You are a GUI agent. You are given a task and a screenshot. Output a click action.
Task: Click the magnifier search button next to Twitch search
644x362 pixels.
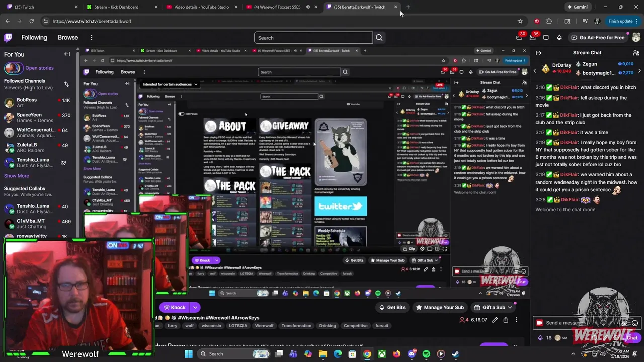pyautogui.click(x=379, y=38)
